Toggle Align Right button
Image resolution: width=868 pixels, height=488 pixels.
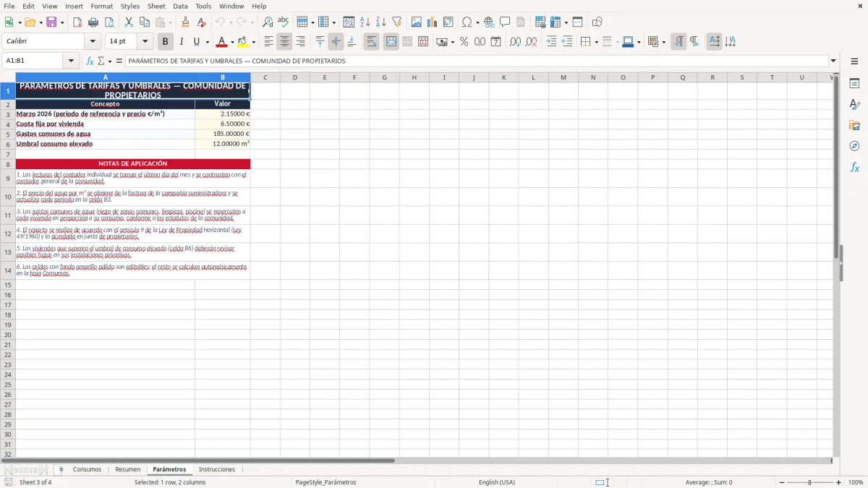300,42
